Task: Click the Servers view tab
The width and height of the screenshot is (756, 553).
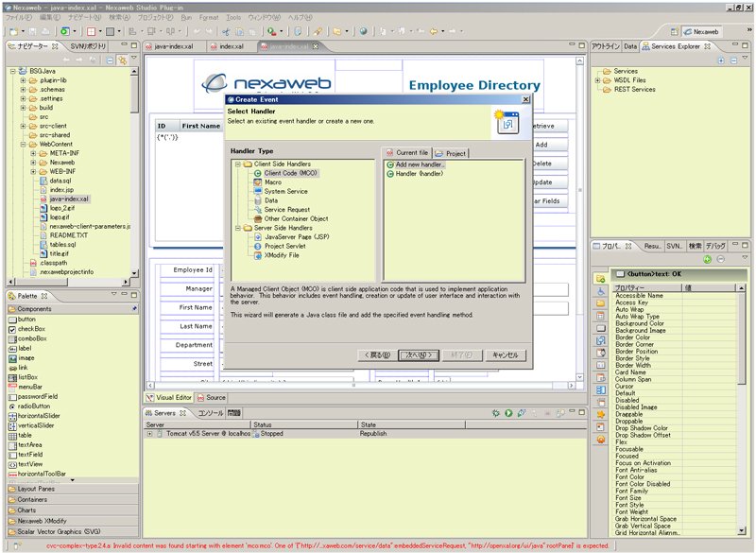Action: (x=165, y=413)
